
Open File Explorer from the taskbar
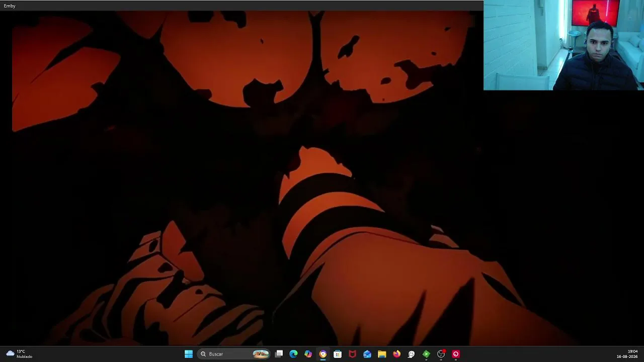(382, 354)
